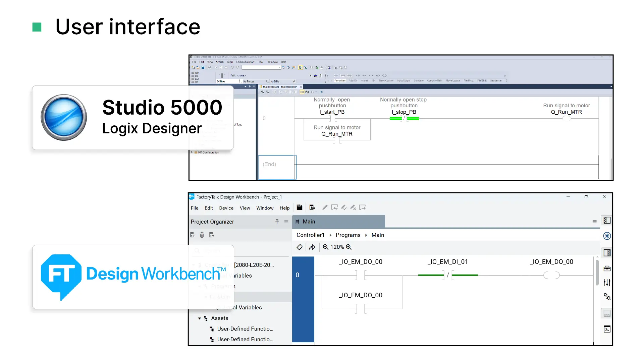The image size is (644, 362).
Task: Click the pencil edit icon in Workbench toolbar
Action: coord(325,207)
